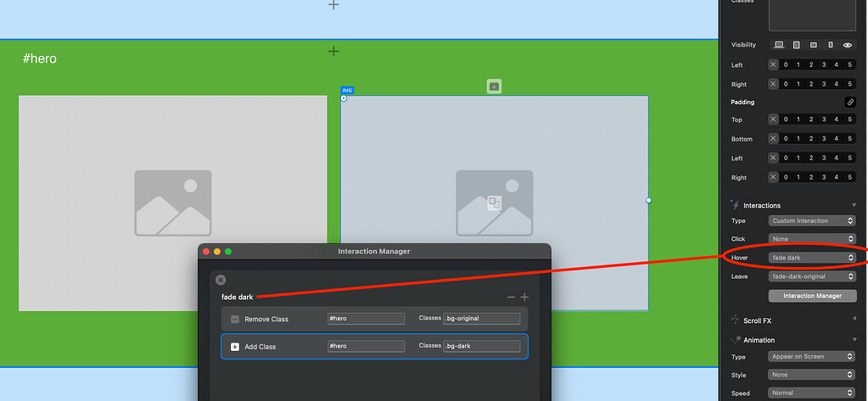Image resolution: width=868 pixels, height=401 pixels.
Task: Set Padding Top to 1
Action: [x=798, y=120]
